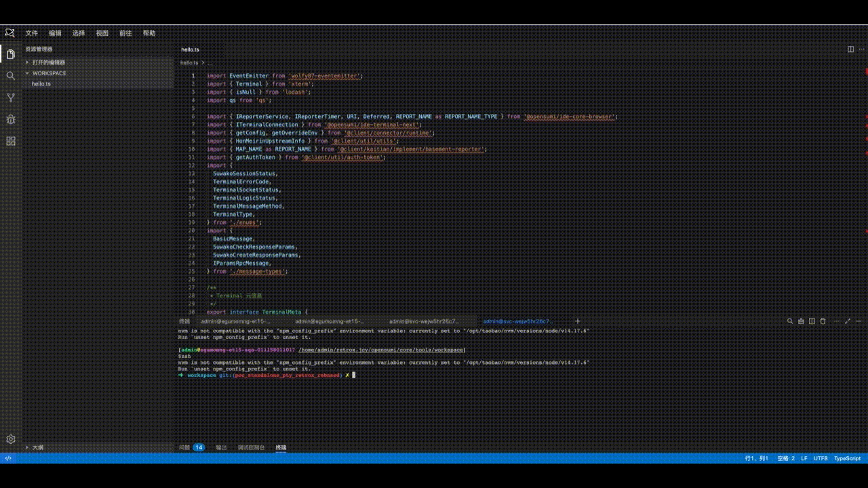Open the 文件 menu

click(x=32, y=33)
